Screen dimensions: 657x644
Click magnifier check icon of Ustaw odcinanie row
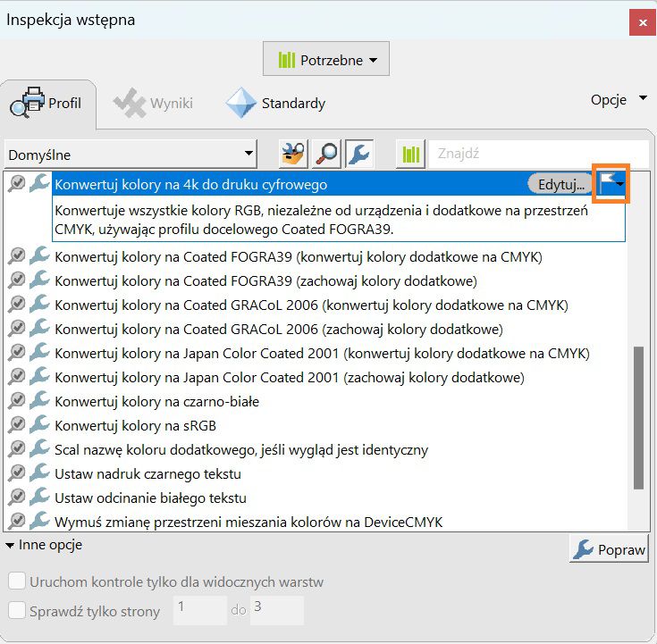[16, 498]
